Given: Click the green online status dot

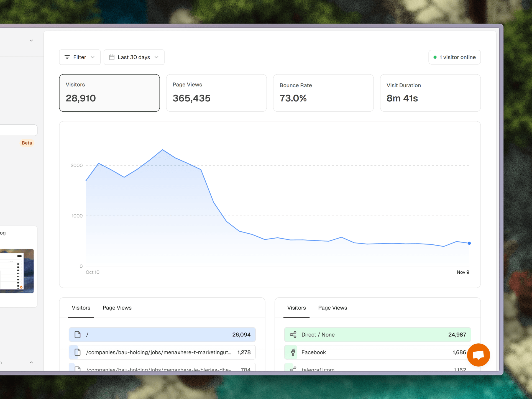Looking at the screenshot, I should tap(435, 57).
